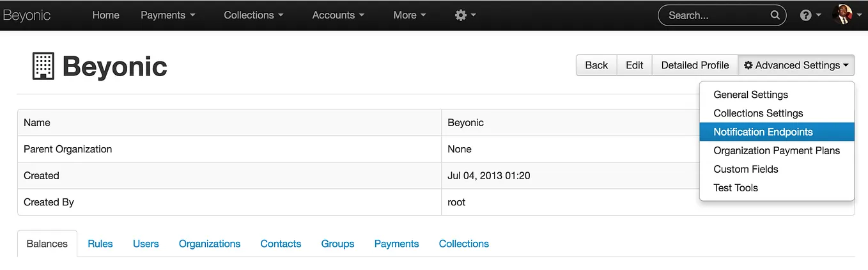Click the Created row label
The height and width of the screenshot is (270, 868).
click(42, 175)
